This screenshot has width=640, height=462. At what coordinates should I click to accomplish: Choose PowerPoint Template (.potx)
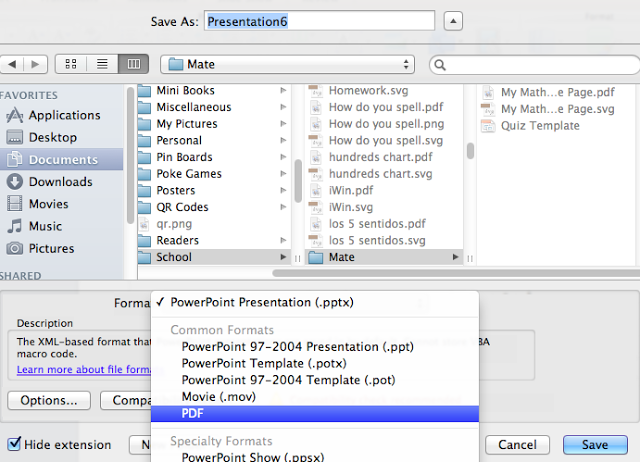click(x=315, y=363)
